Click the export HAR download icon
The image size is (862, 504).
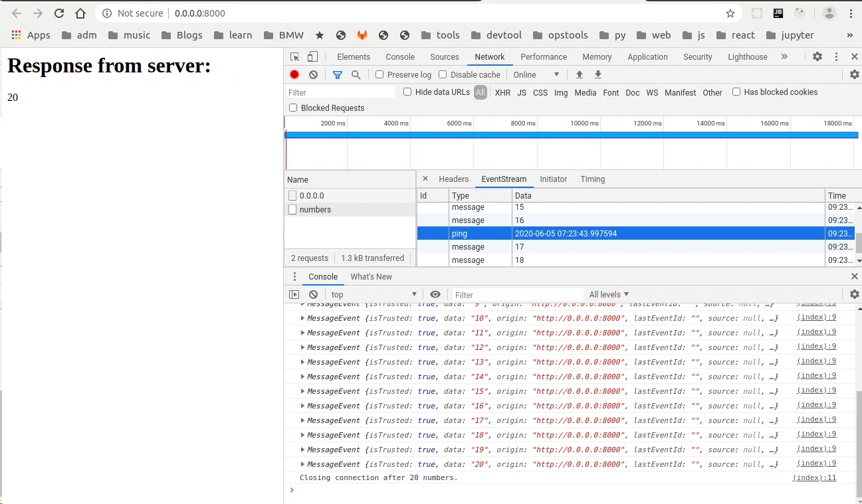(598, 75)
